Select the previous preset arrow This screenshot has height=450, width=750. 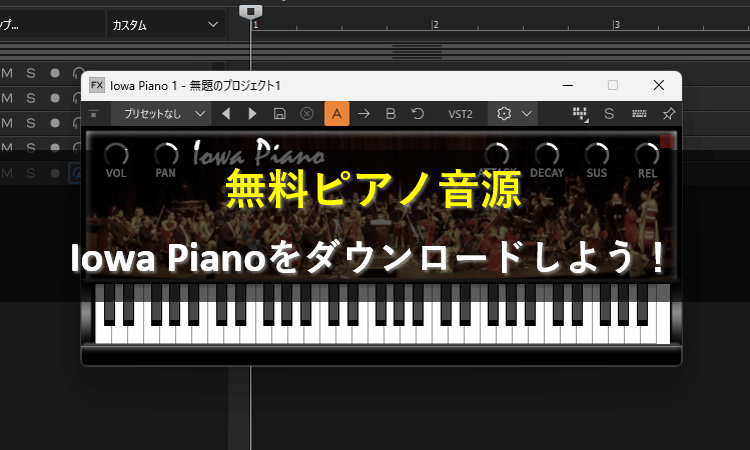click(x=226, y=114)
